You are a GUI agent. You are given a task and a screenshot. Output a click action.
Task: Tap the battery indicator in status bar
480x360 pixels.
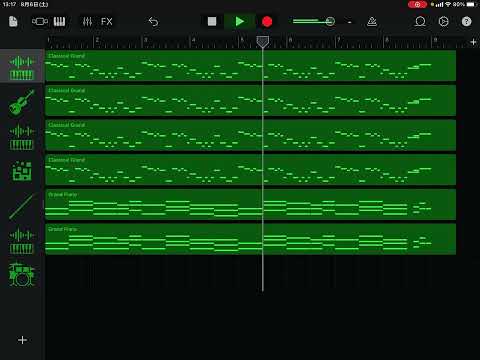click(472, 4)
